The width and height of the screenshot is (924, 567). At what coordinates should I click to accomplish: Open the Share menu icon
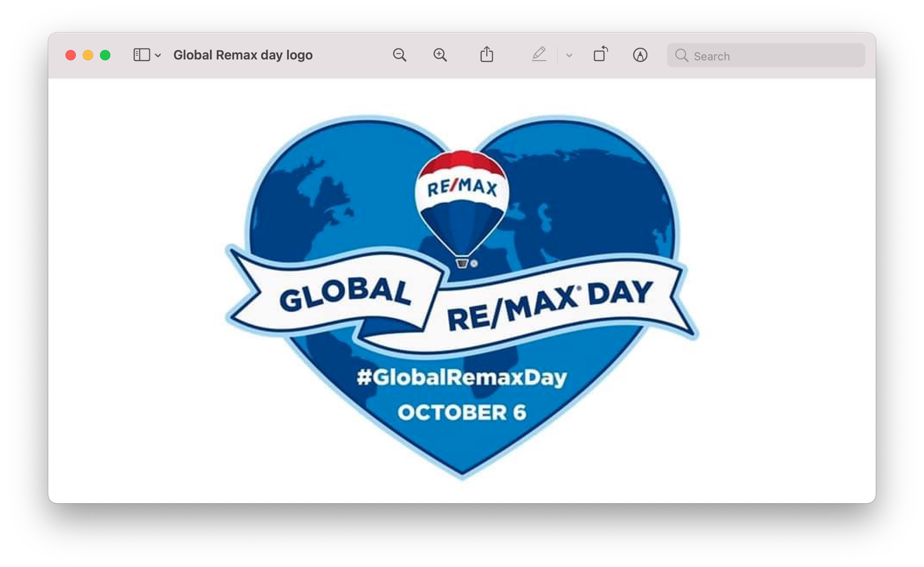487,54
